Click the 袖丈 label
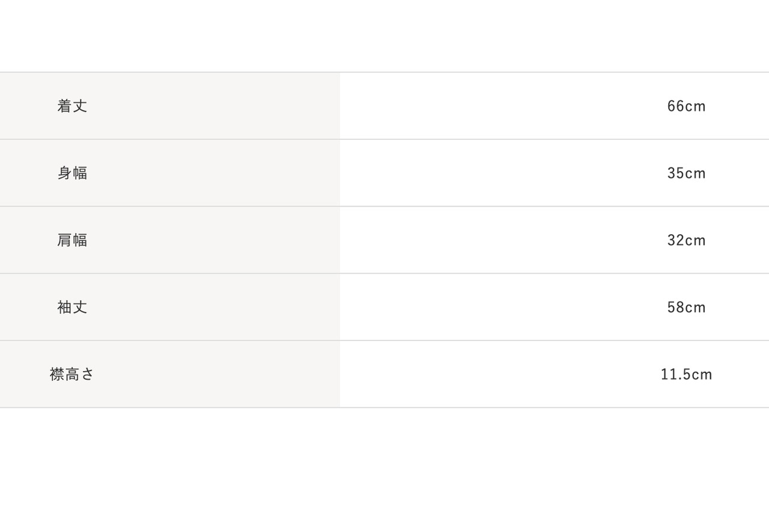 (72, 307)
